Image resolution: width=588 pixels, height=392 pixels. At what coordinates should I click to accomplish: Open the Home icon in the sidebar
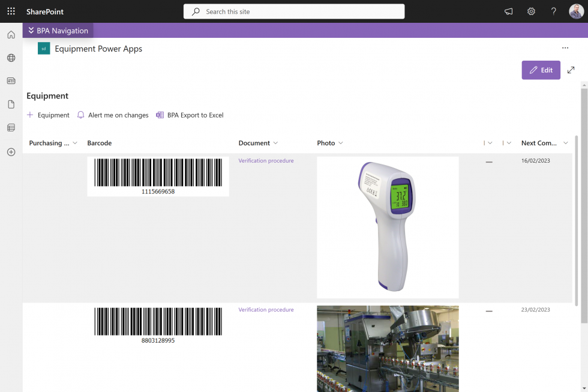pyautogui.click(x=11, y=34)
